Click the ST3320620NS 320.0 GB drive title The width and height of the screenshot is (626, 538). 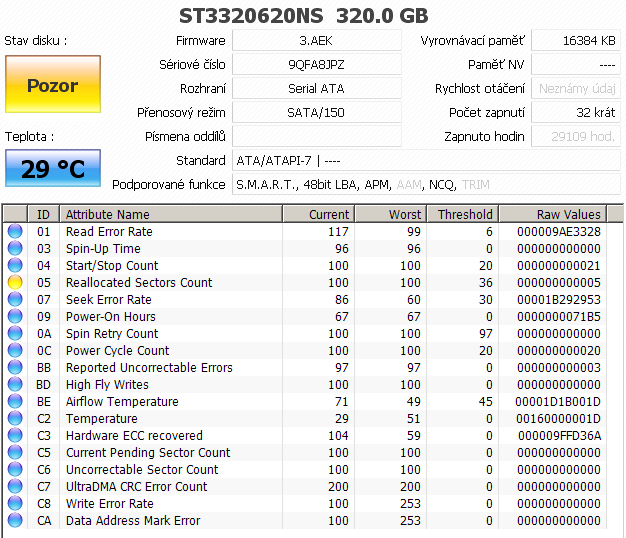tap(303, 16)
